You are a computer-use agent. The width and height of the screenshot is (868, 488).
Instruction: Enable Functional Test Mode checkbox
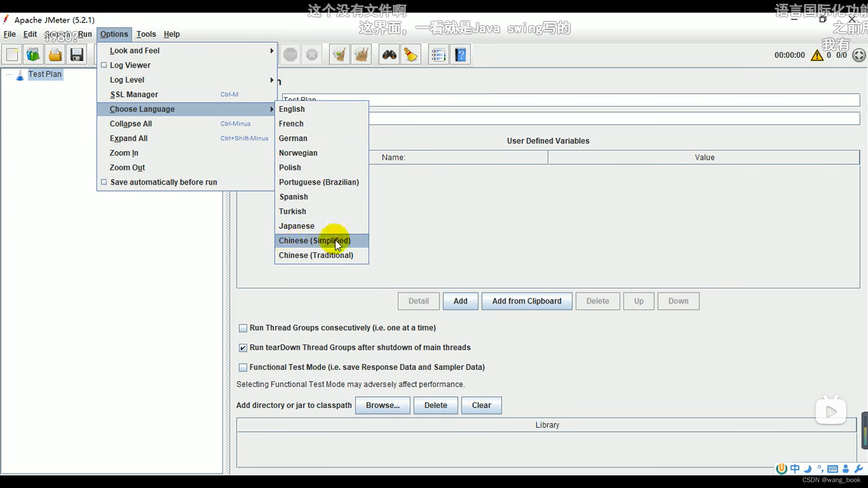coord(243,367)
